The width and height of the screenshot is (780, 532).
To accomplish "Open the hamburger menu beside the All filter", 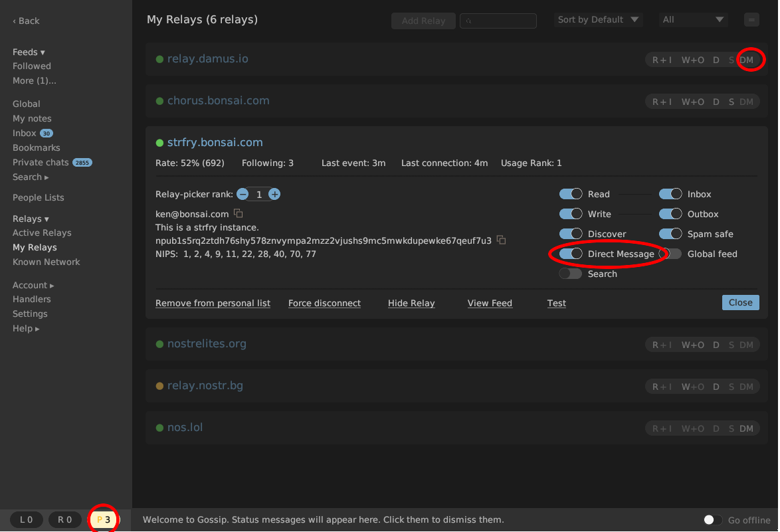I will 751,20.
